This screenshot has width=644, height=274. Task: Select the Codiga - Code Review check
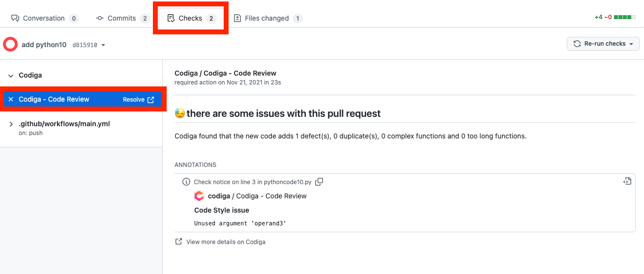coord(54,99)
